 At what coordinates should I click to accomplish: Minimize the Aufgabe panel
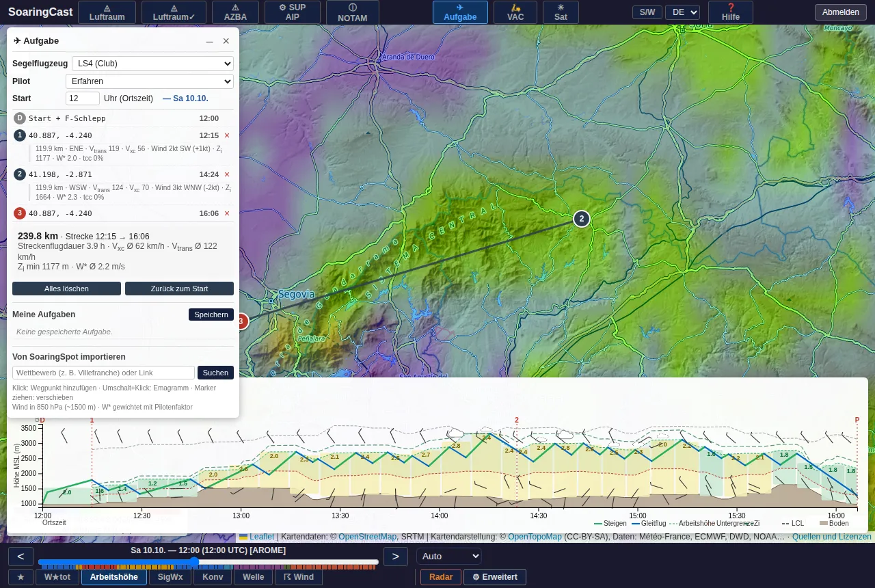tap(210, 41)
